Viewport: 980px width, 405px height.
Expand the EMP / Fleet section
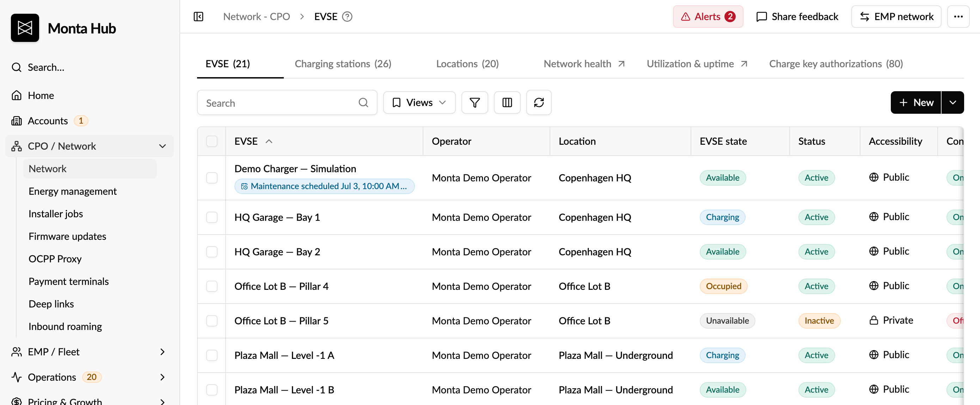click(x=163, y=352)
